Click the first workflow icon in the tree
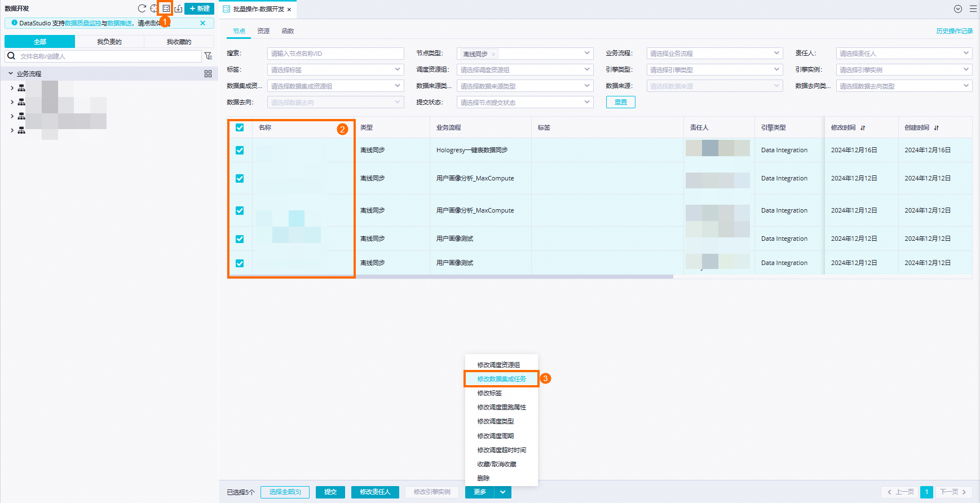This screenshot has height=503, width=980. pos(21,88)
